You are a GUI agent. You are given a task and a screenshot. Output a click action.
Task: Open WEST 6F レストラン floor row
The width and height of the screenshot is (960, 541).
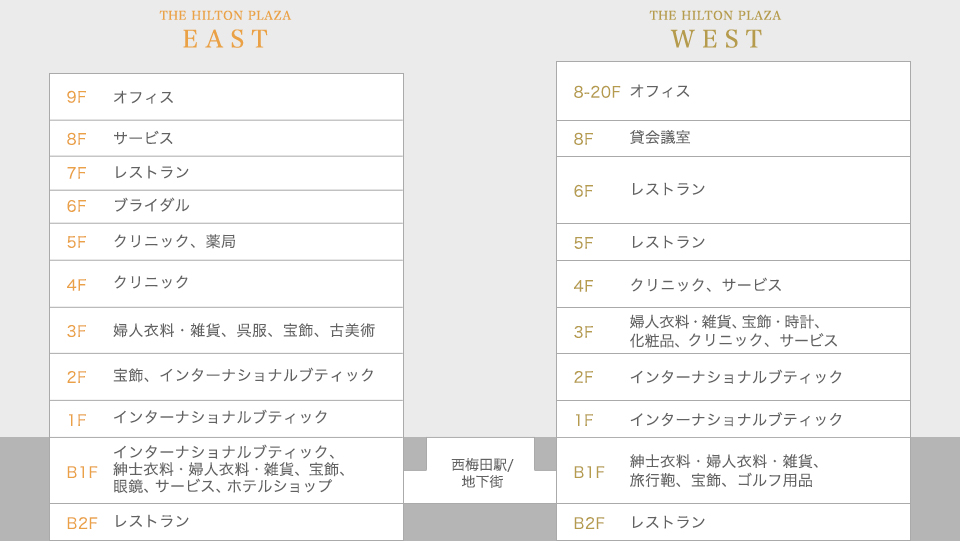point(733,190)
